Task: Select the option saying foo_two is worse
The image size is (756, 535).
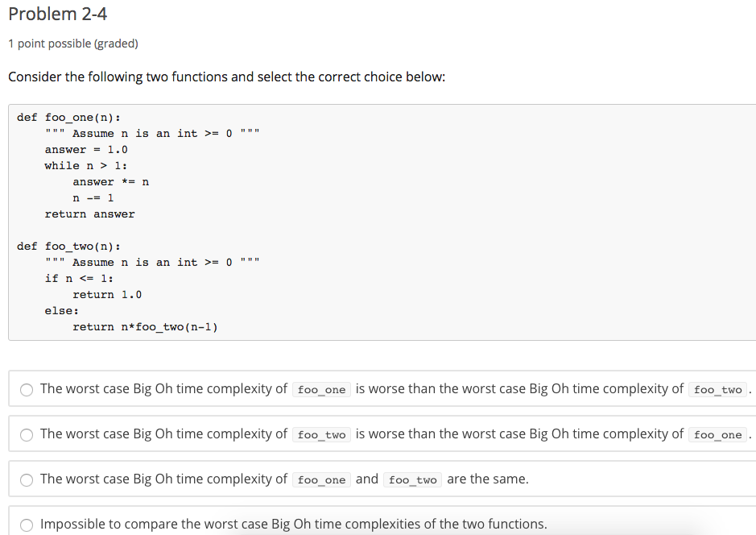Action: (x=26, y=434)
